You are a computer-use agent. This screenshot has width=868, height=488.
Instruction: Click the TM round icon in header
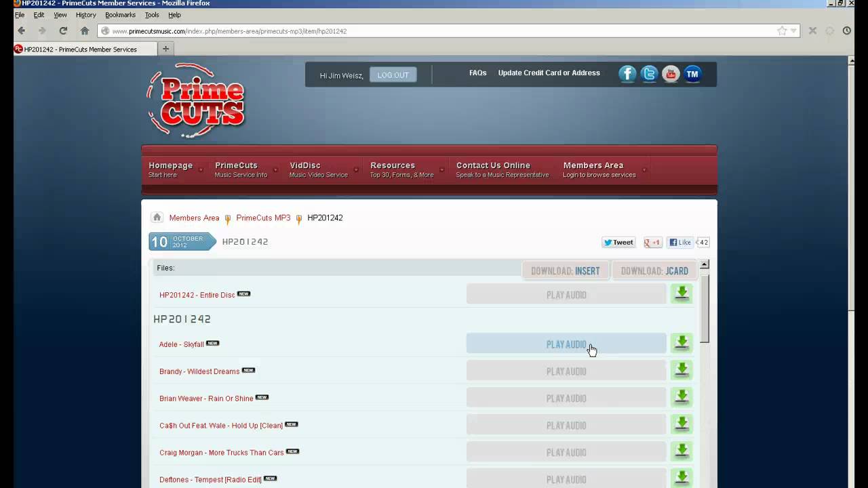pyautogui.click(x=692, y=74)
